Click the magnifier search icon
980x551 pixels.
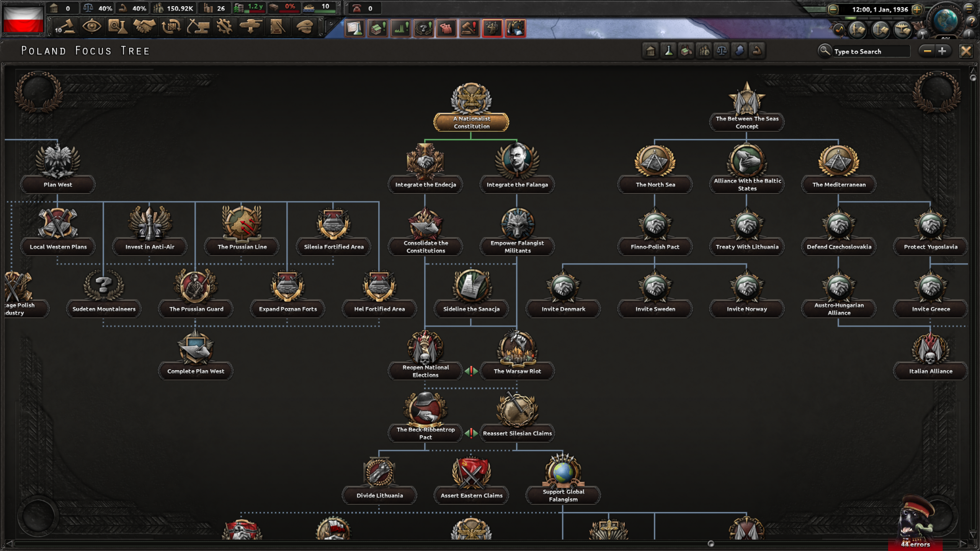tap(824, 51)
